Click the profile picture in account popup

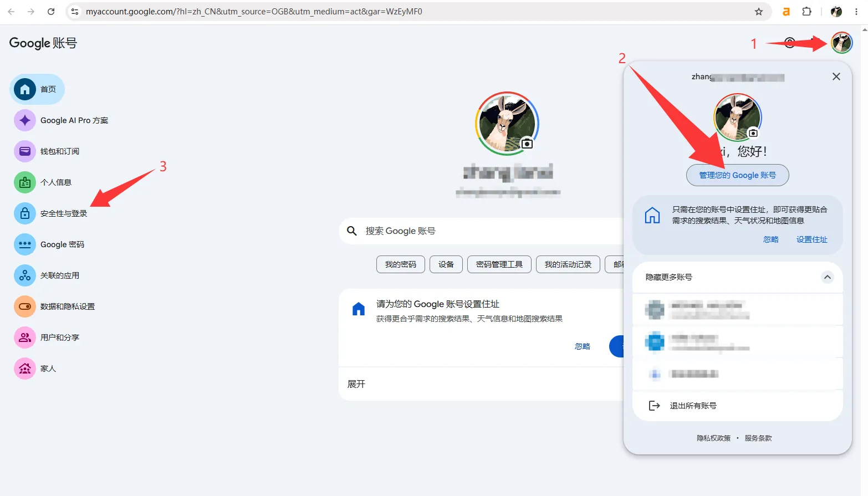737,117
